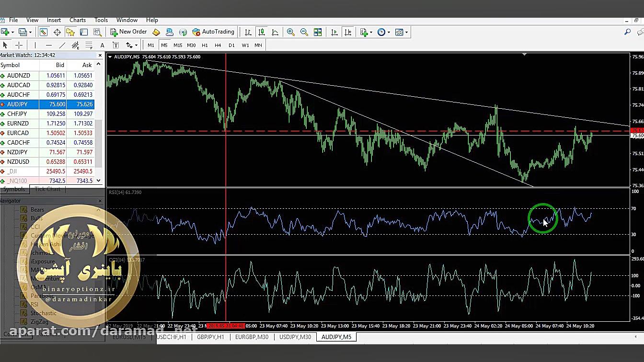This screenshot has height=362, width=644.
Task: Open the Insert menu
Action: coord(54,20)
